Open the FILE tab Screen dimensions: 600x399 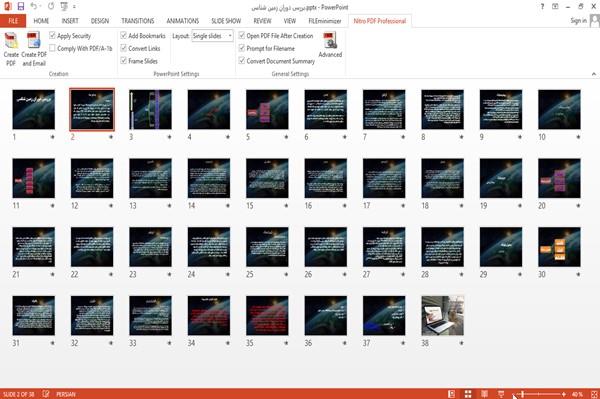click(x=13, y=21)
